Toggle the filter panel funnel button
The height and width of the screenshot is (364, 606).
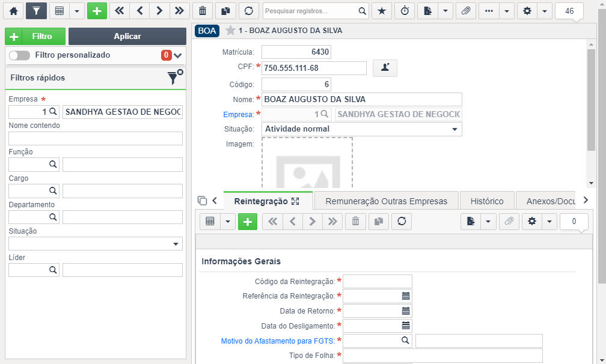point(36,11)
